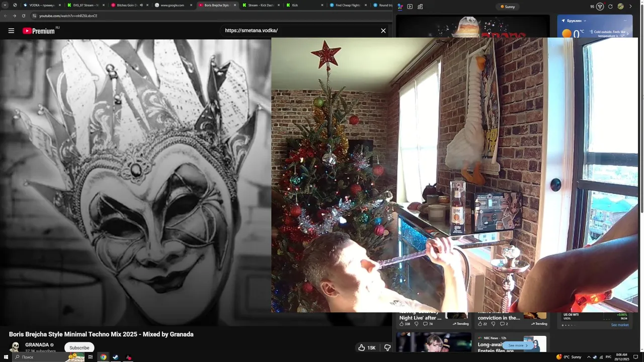Open Windows Start button
Screen dimensions: 644x362
tap(5, 357)
